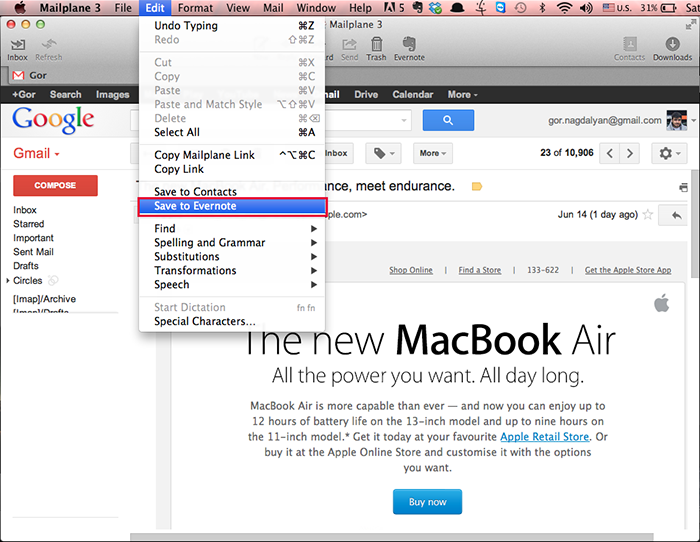
Task: Star the Jun 14 message
Action: (x=648, y=215)
